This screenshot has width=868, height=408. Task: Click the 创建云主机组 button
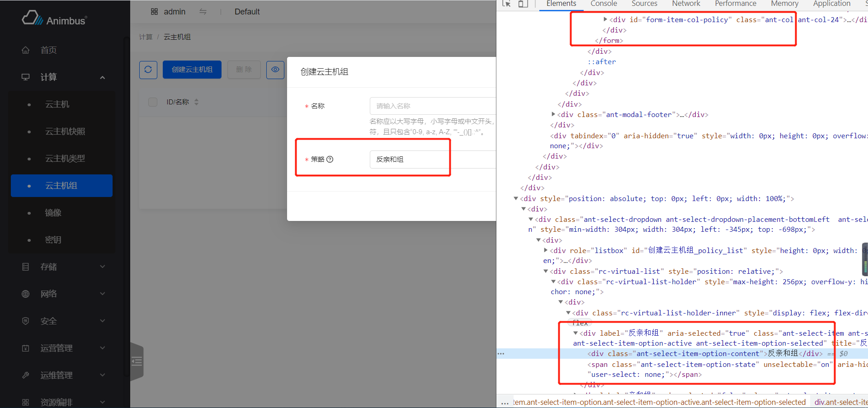tap(192, 70)
